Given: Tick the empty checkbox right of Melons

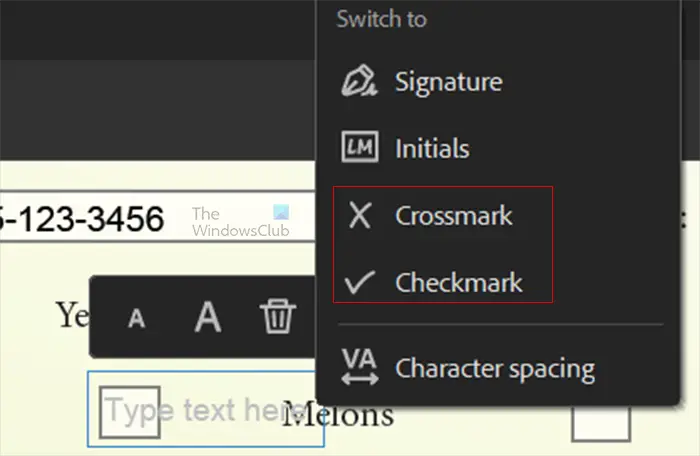Looking at the screenshot, I should 601,423.
